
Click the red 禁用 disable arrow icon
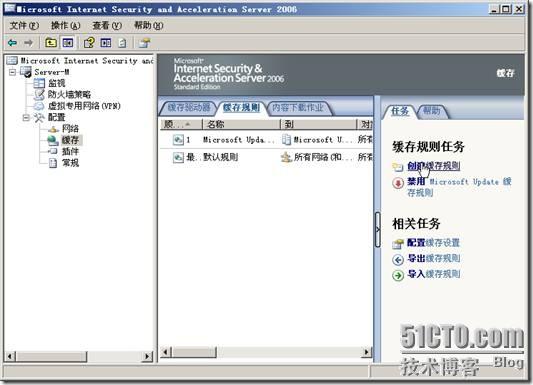[x=398, y=183]
